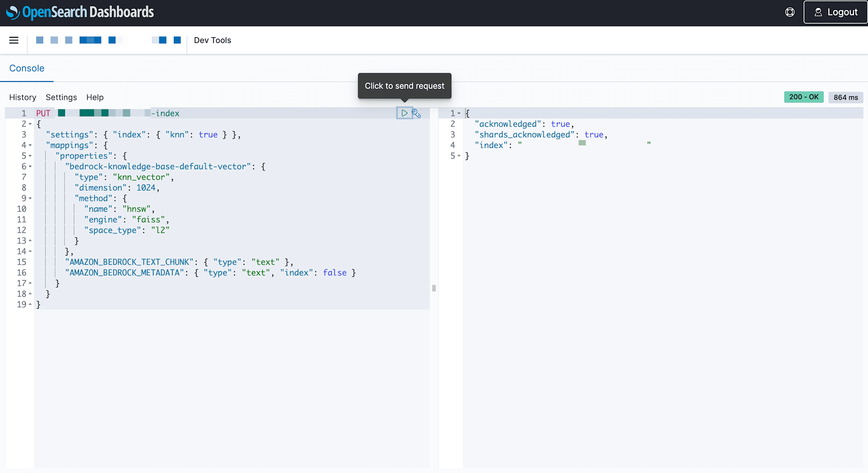Image resolution: width=868 pixels, height=473 pixels.
Task: Click the Dev Tools breadcrumb
Action: [x=213, y=40]
